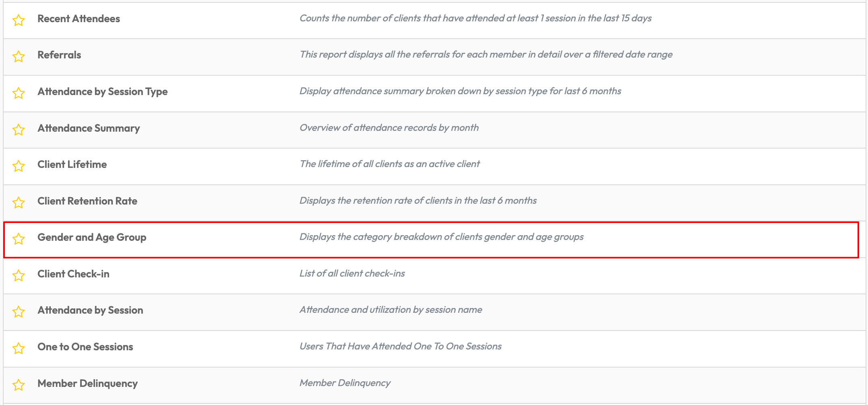The width and height of the screenshot is (868, 405).
Task: Open Attendance by Session Type report
Action: [102, 92]
